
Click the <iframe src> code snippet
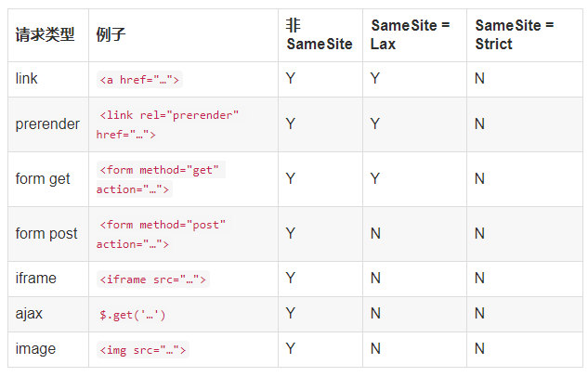pyautogui.click(x=153, y=279)
